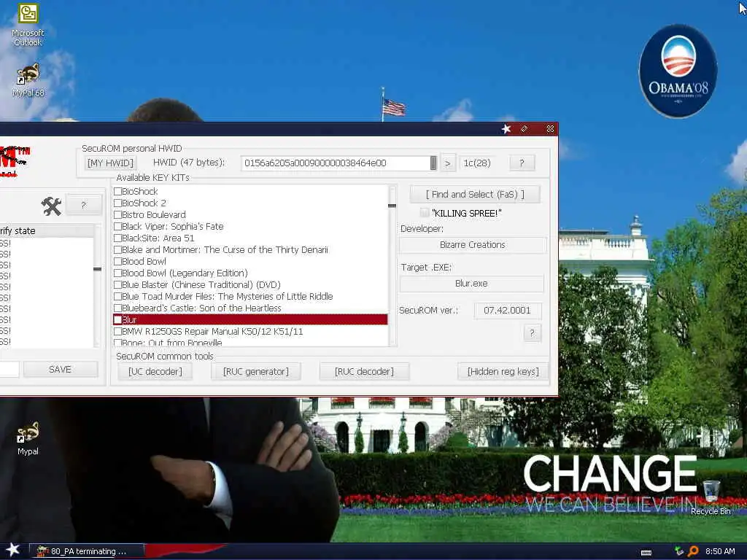
Task: Tick the Bistro Boulevard checkbox
Action: 117,215
